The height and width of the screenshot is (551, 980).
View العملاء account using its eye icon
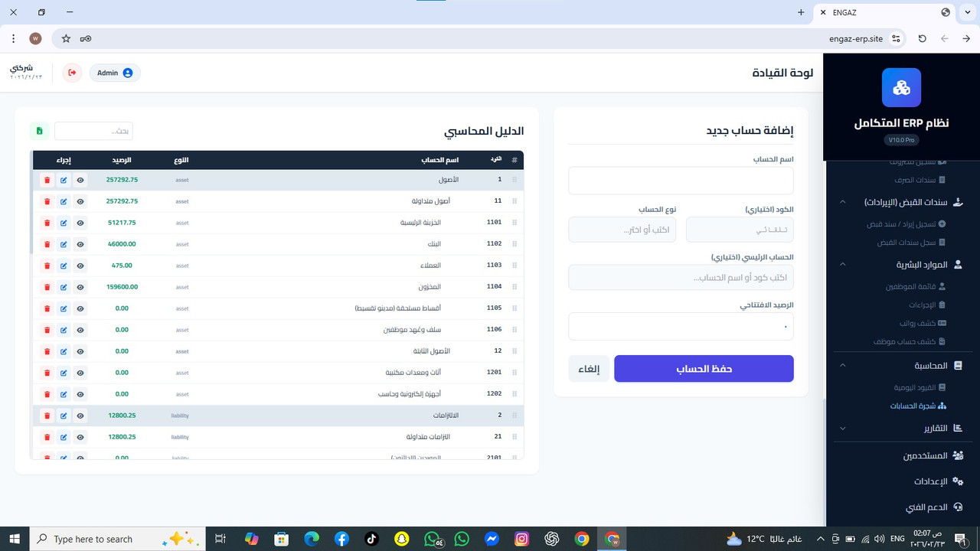(x=80, y=266)
